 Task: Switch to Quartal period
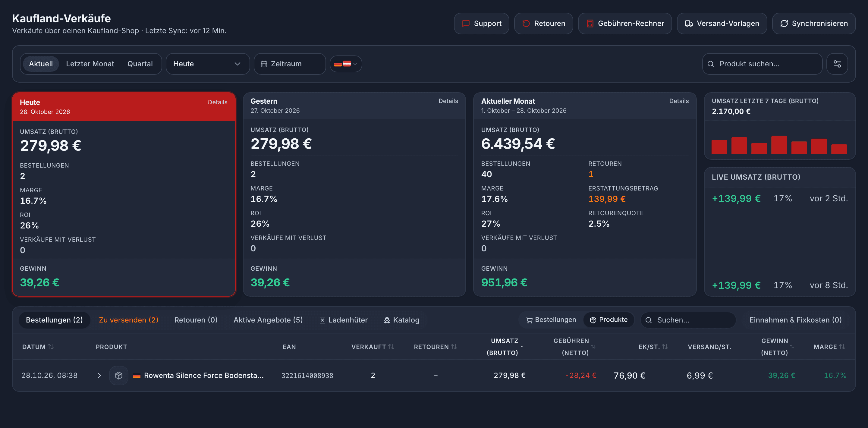(140, 64)
